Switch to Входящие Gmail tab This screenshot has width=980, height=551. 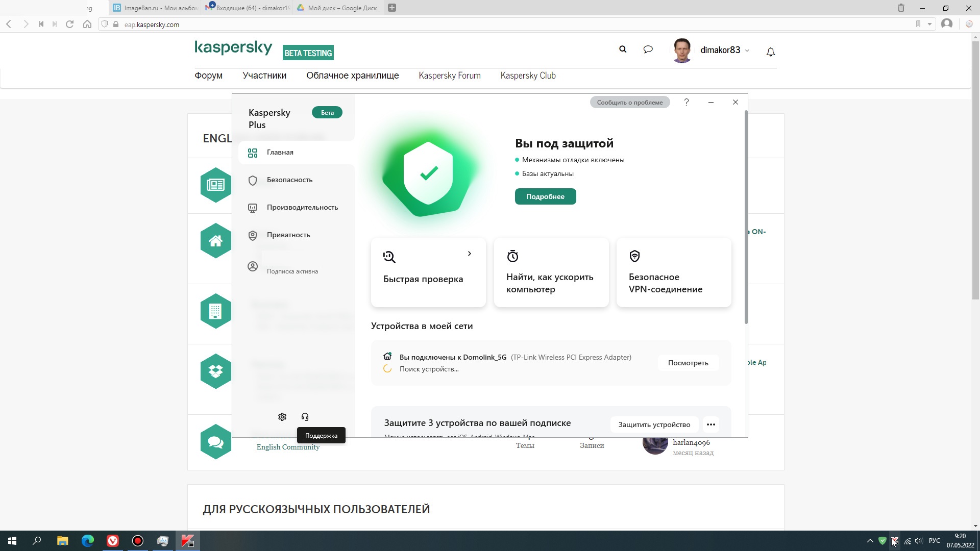pos(248,8)
